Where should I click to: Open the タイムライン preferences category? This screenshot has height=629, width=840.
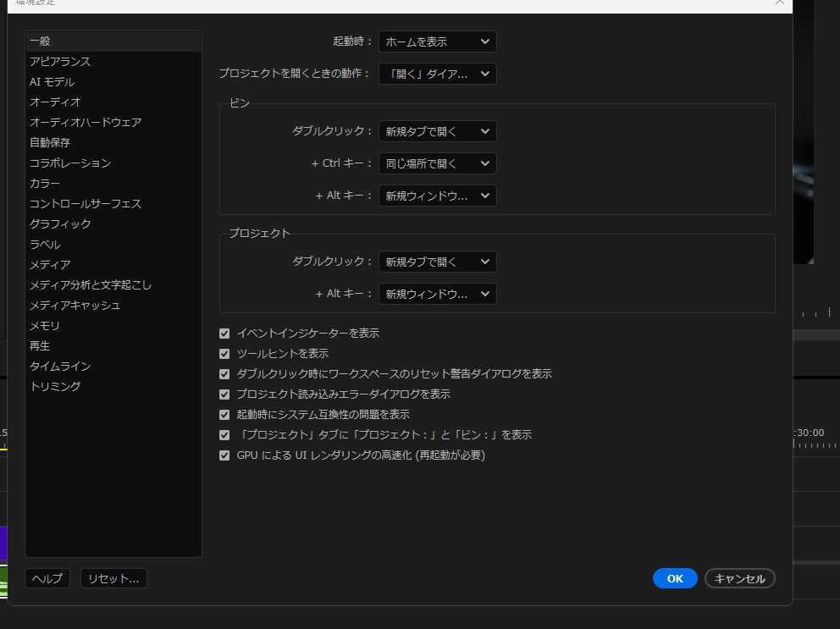(60, 367)
